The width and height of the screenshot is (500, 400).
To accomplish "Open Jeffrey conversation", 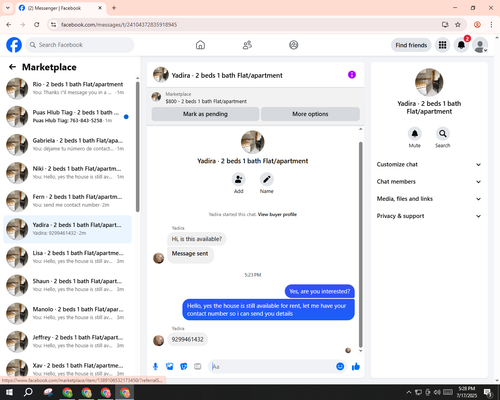I will tap(68, 341).
